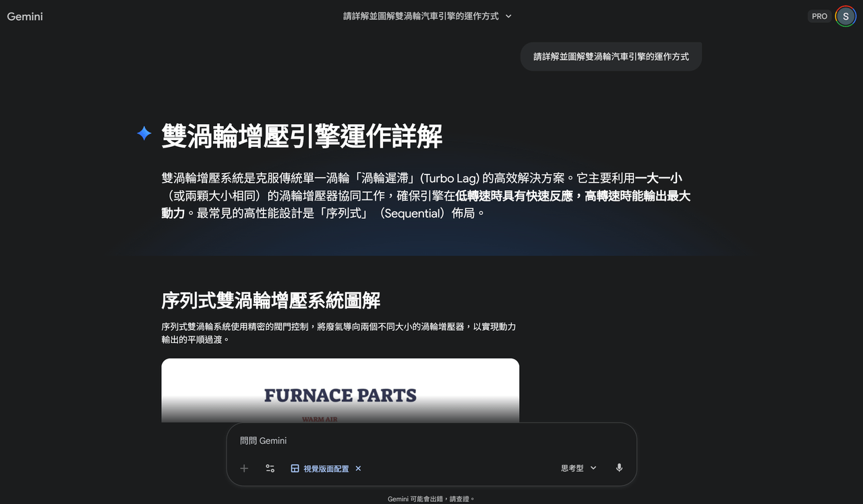Open the FURNACE PARTS image thumbnail
The width and height of the screenshot is (863, 504).
point(340,391)
